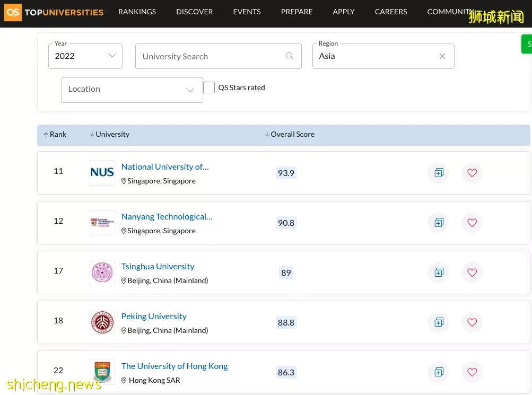Click the green button at right edge
Screen dimensions: 532x395
coord(527,44)
